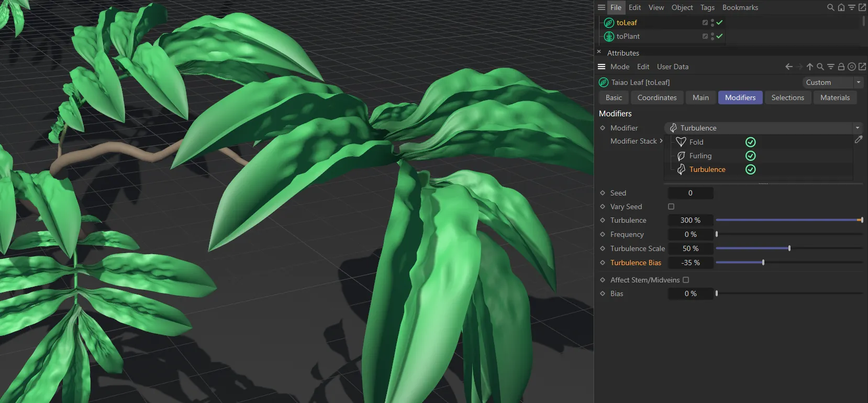Open the Modifier Turbulence dropdown
This screenshot has width=868, height=403.
pos(763,128)
